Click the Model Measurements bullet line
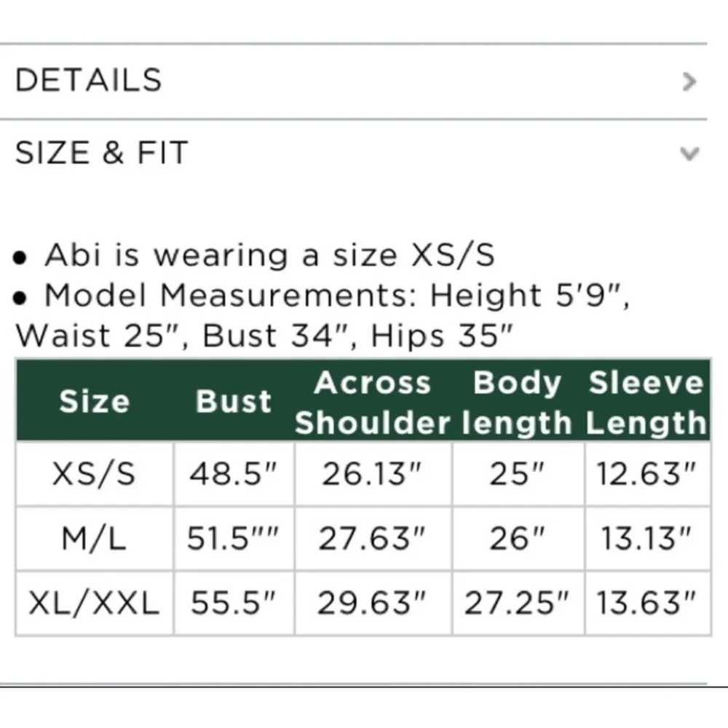 tap(336, 296)
